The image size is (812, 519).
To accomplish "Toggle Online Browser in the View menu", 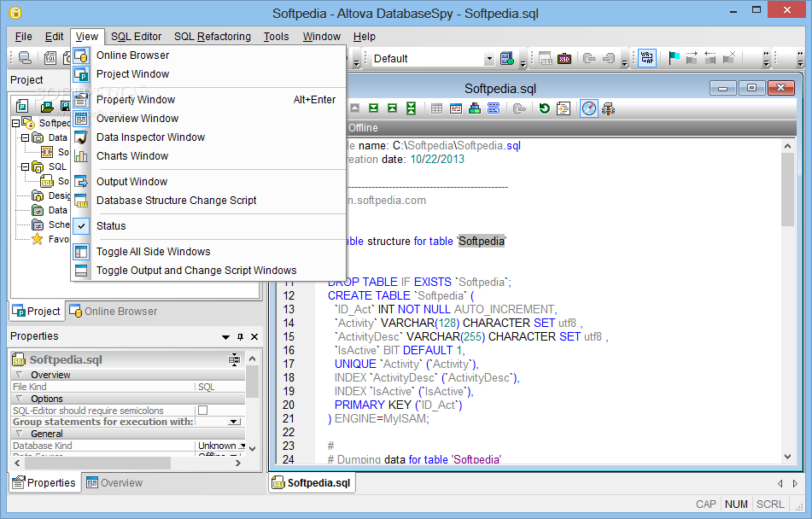I will click(x=208, y=55).
